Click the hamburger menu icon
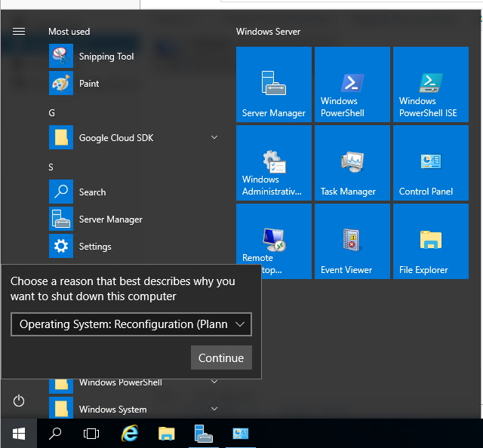The image size is (483, 448). click(x=19, y=32)
